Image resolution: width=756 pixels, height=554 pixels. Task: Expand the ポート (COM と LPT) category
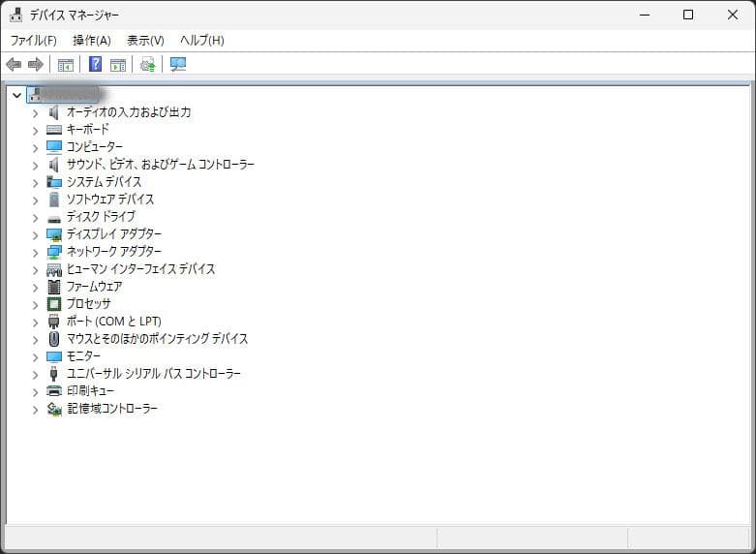(35, 323)
